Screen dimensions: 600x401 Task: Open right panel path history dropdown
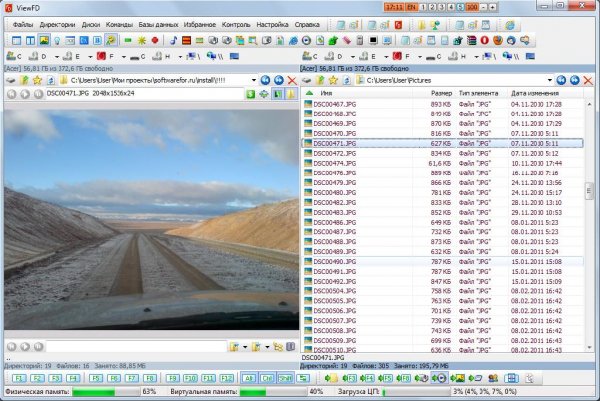pos(549,80)
